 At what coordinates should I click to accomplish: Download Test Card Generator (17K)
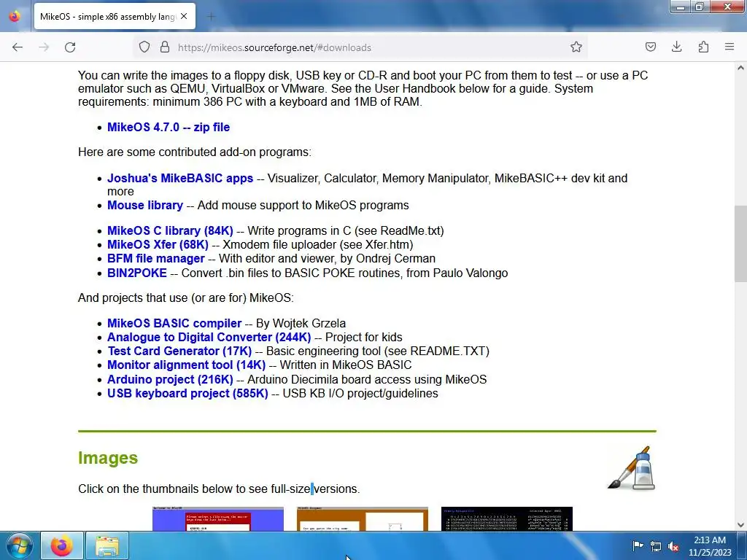(179, 351)
